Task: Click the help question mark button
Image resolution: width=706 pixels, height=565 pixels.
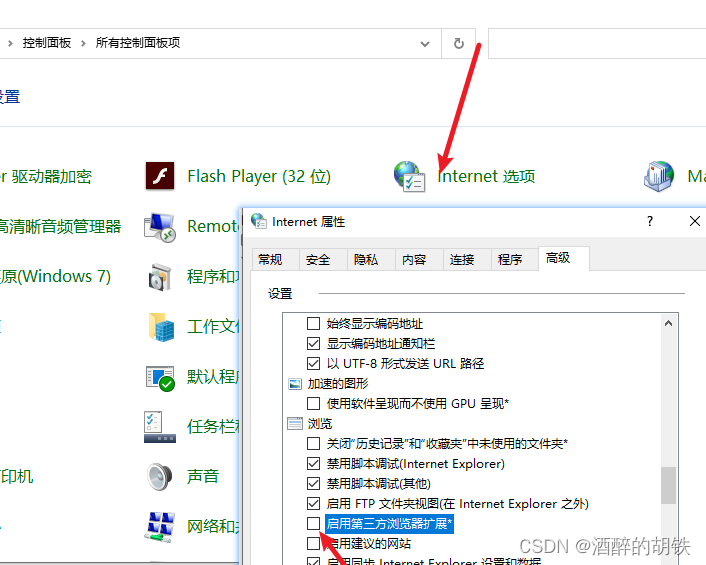Action: click(x=650, y=221)
